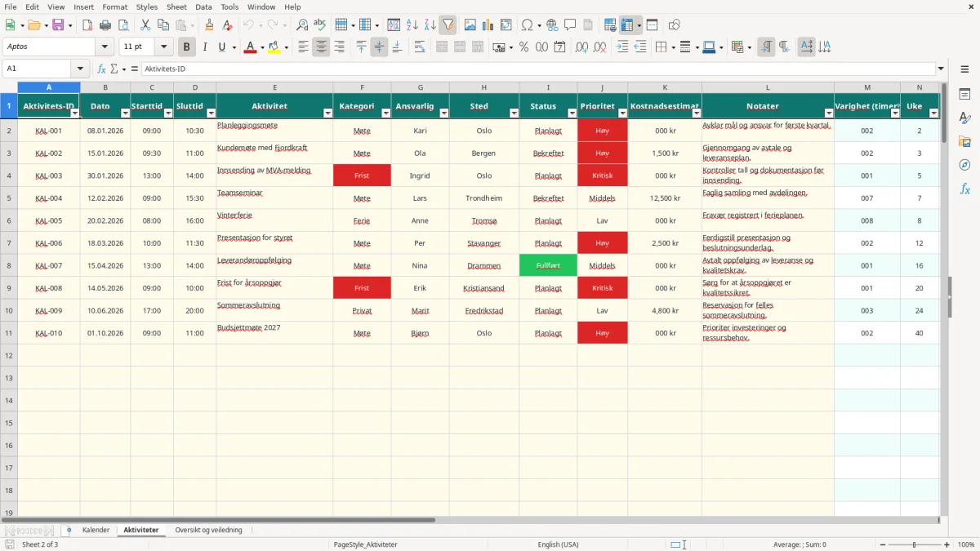This screenshot has width=980, height=551.
Task: Switch to Oversikt og veiledning sheet tab
Action: (208, 530)
